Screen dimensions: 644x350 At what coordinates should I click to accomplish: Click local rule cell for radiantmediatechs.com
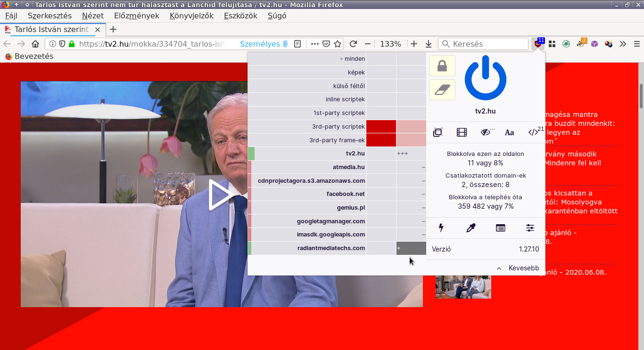[411, 248]
